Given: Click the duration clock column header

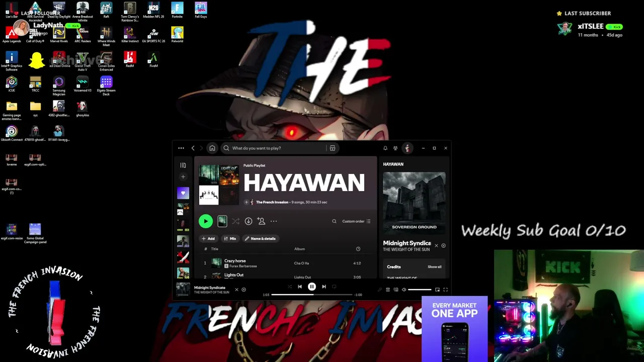Looking at the screenshot, I should pyautogui.click(x=358, y=249).
